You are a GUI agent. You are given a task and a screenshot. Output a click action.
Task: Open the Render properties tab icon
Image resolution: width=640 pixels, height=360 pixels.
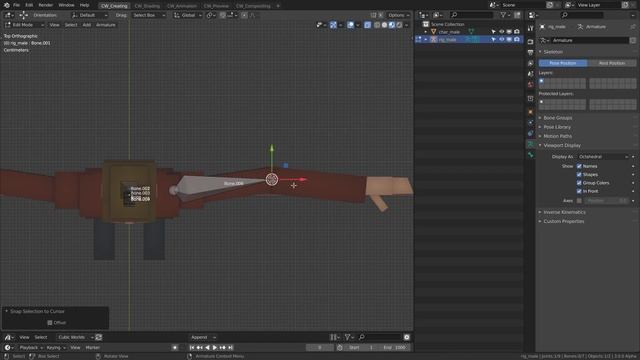tap(530, 42)
